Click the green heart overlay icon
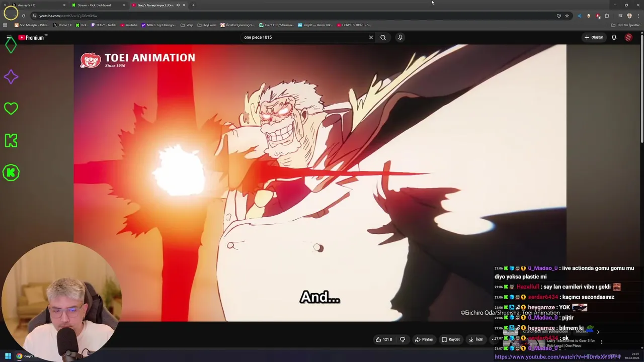 pyautogui.click(x=11, y=109)
